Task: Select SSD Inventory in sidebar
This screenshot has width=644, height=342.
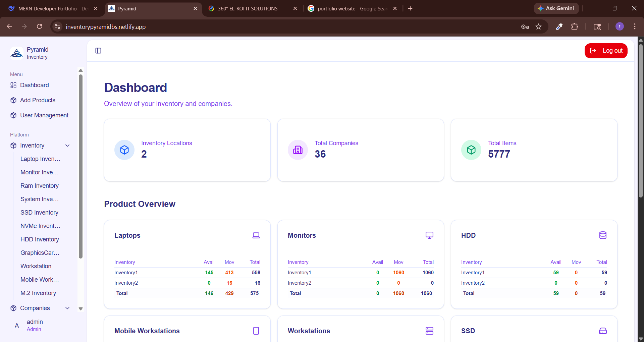Action: pos(39,213)
